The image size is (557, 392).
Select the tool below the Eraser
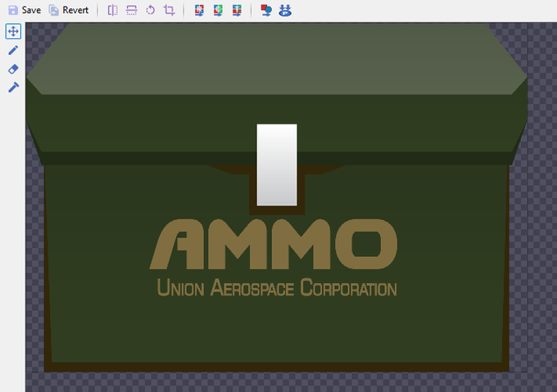[13, 88]
